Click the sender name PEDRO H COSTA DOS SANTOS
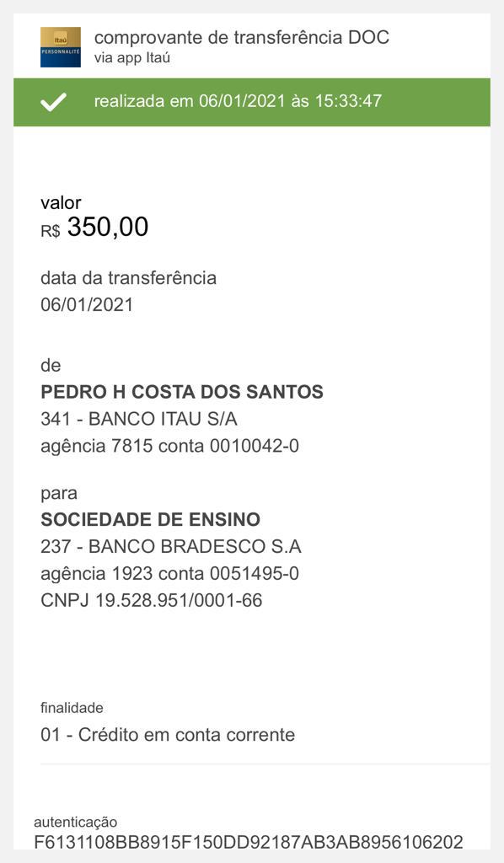Viewport: 504px width, 863px height. click(182, 392)
